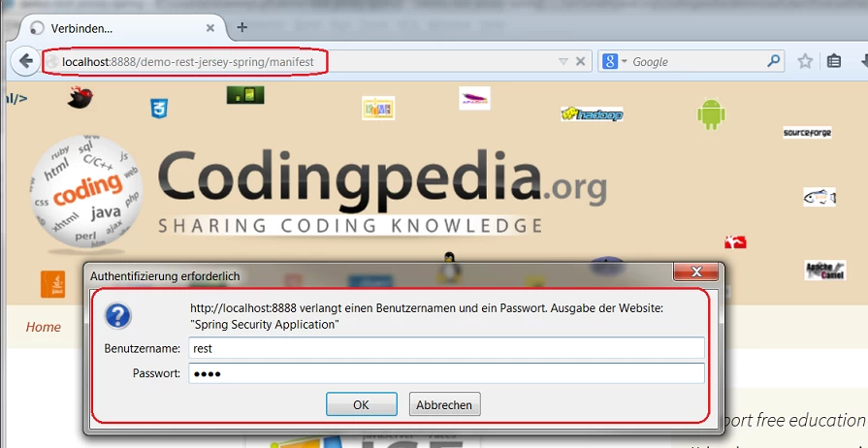Click the GlassFish fish logo
The image size is (868, 448).
pyautogui.click(x=820, y=197)
